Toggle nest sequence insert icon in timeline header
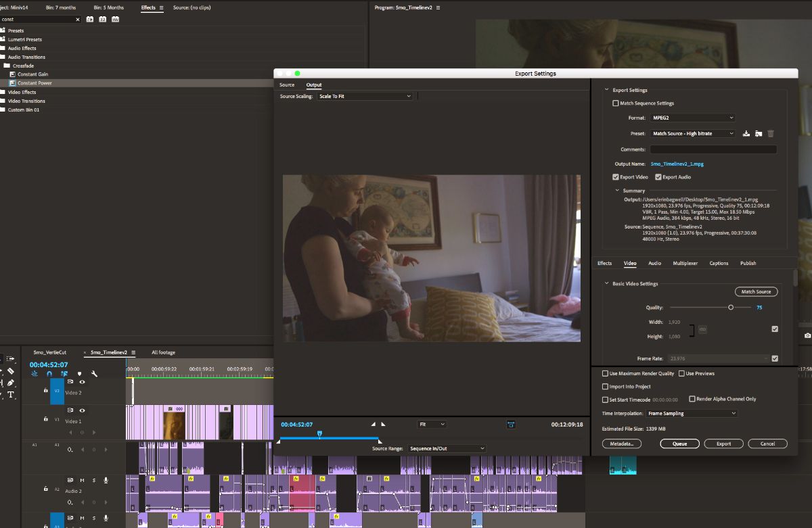 [x=34, y=373]
